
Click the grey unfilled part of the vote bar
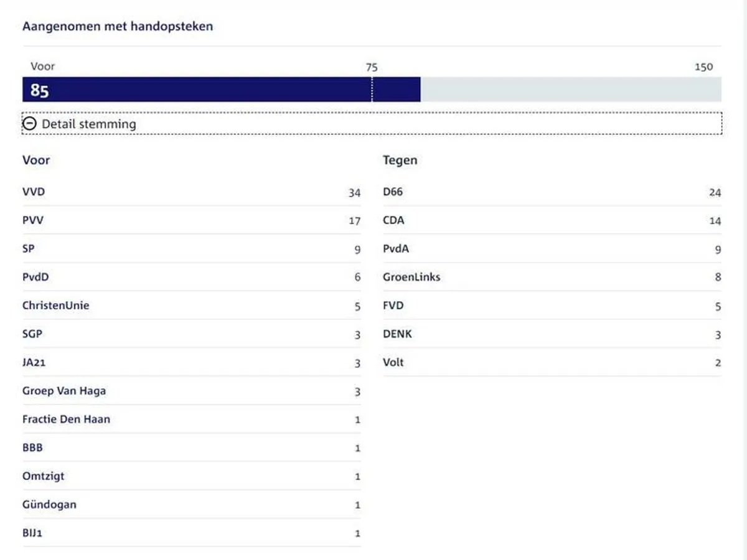click(570, 90)
